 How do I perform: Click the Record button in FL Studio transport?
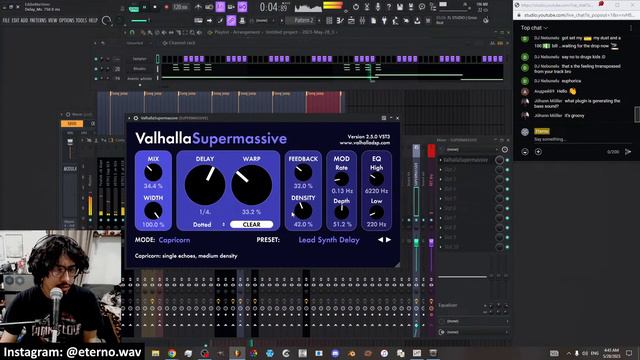click(x=167, y=7)
